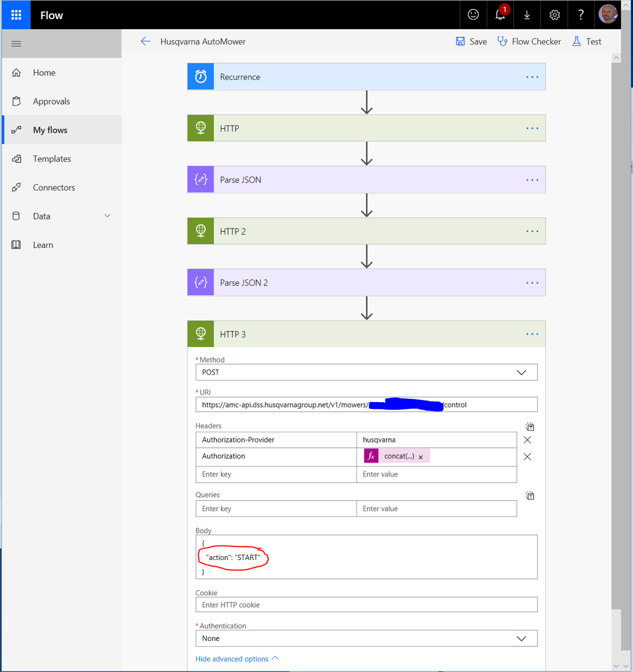
Task: Open Parse JSON ellipsis menu
Action: tap(532, 180)
